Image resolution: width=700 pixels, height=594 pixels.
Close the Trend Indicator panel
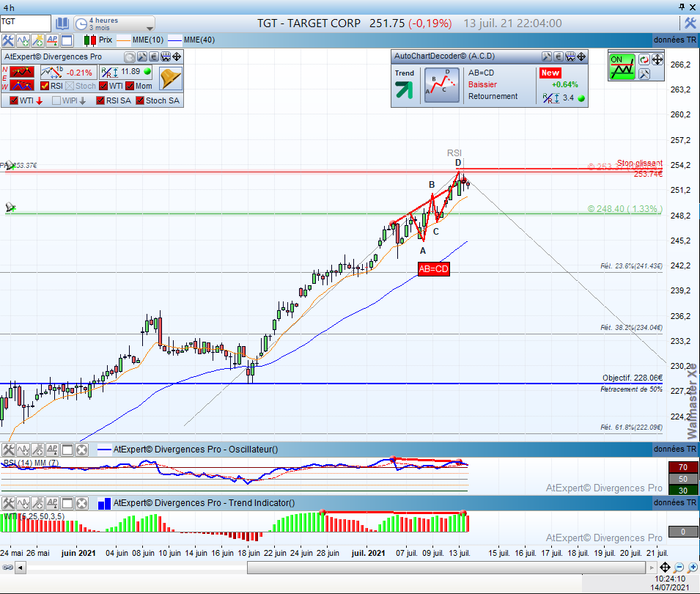pyautogui.click(x=81, y=503)
